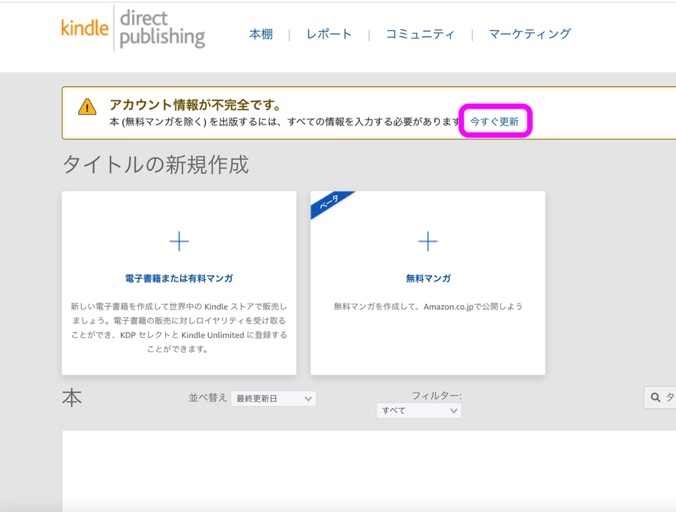Go to the レポート page
The height and width of the screenshot is (512, 676).
pos(329,34)
